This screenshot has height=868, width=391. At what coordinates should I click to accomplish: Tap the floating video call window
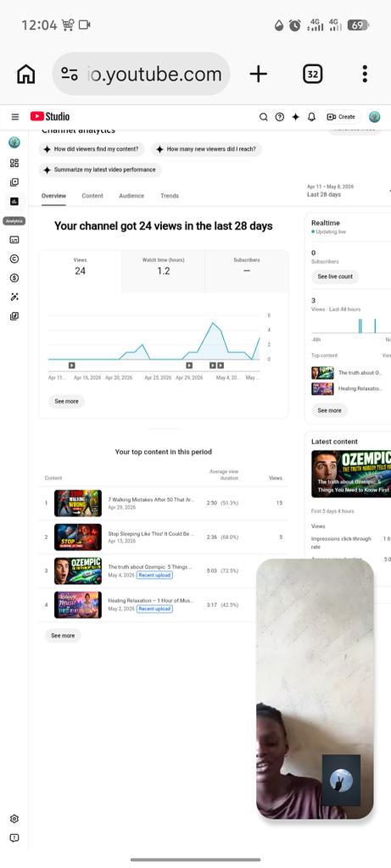(315, 688)
